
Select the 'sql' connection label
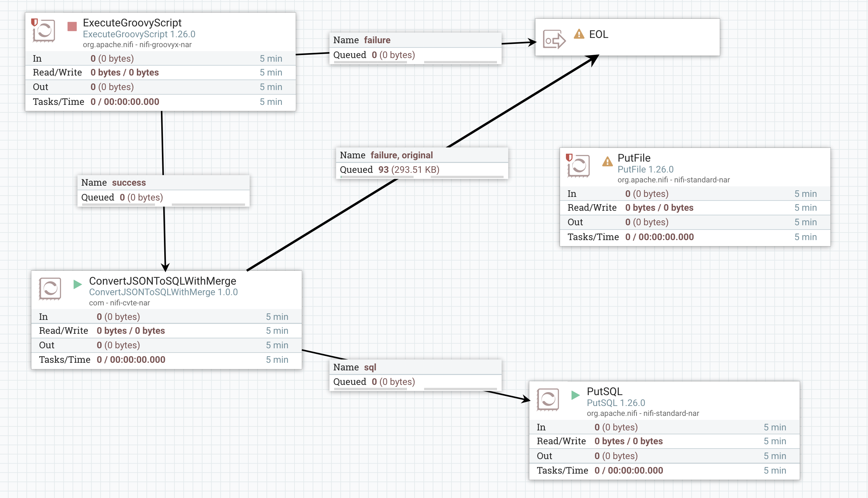(x=370, y=367)
